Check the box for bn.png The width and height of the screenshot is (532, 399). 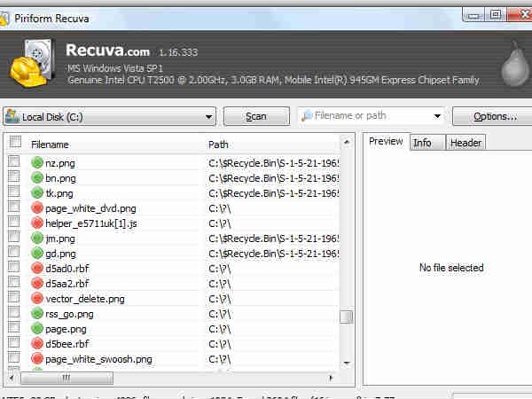[x=14, y=176]
